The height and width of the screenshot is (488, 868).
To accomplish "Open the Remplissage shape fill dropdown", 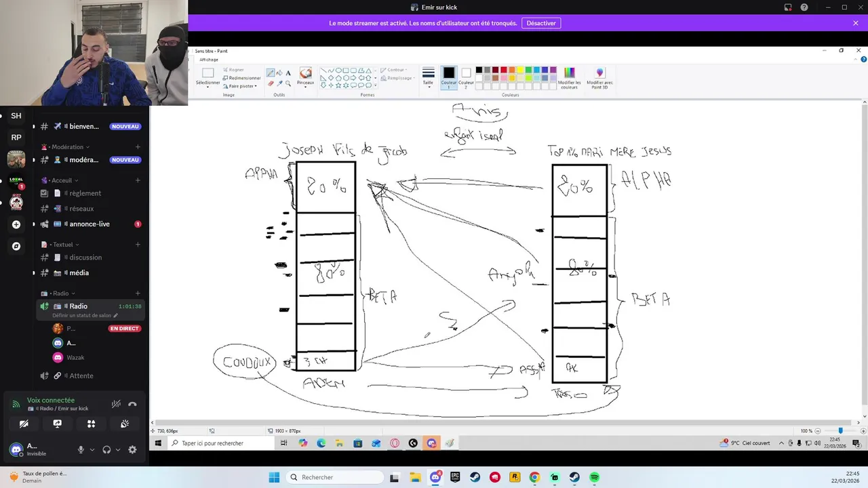I will (397, 78).
